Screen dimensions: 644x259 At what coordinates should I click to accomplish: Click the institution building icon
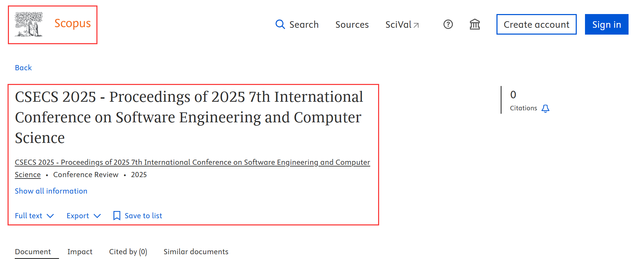pos(475,24)
